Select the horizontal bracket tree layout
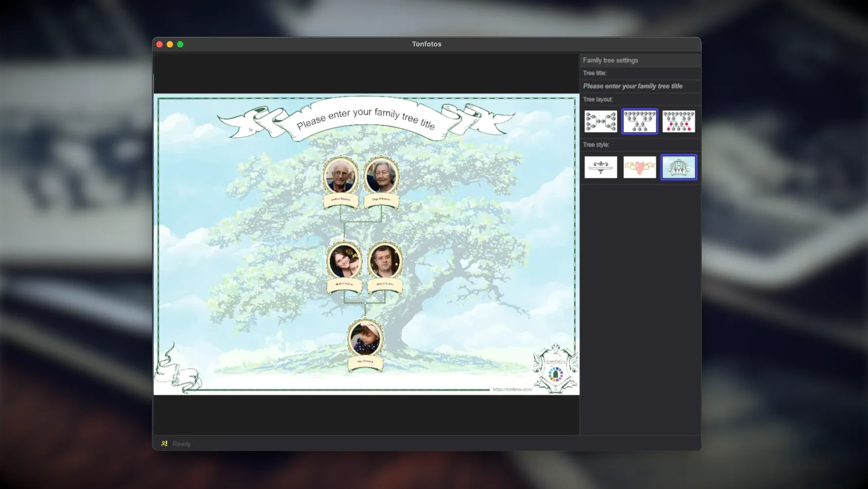868x489 pixels. coord(600,122)
